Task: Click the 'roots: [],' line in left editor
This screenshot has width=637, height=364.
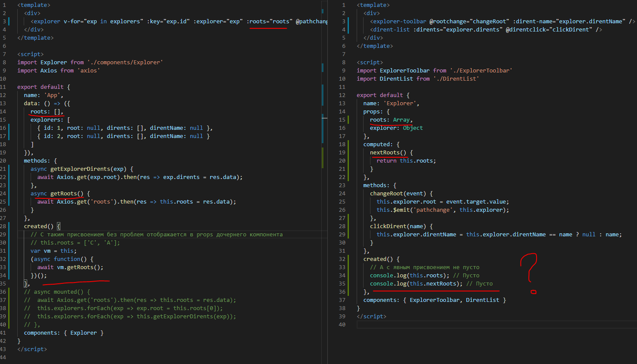Action: coord(47,111)
